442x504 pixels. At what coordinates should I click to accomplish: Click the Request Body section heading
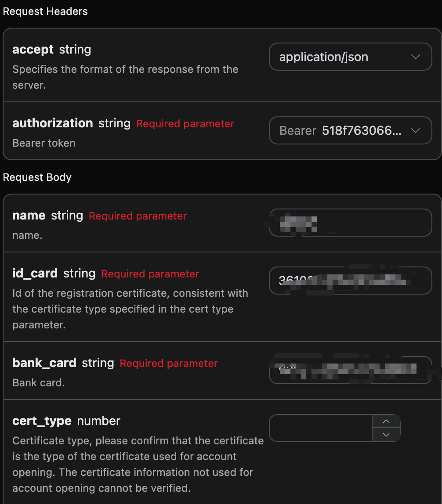pos(37,177)
